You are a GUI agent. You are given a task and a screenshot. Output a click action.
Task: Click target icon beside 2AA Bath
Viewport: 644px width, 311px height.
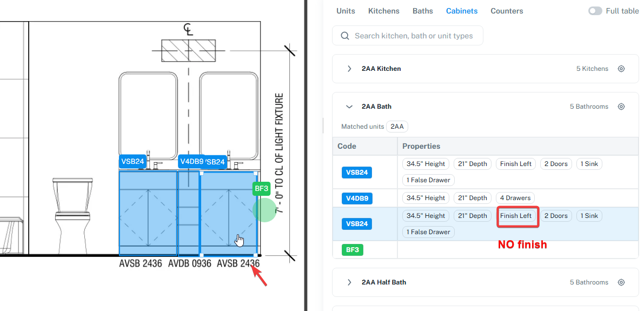[621, 107]
